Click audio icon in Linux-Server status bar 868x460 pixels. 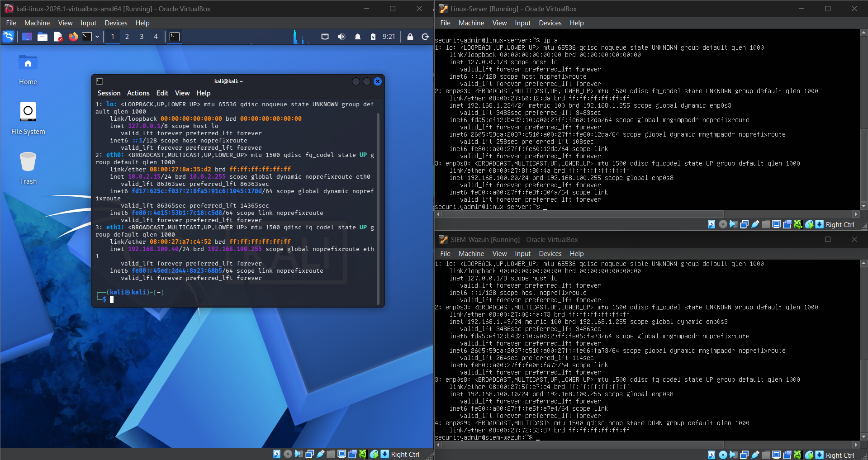point(733,224)
